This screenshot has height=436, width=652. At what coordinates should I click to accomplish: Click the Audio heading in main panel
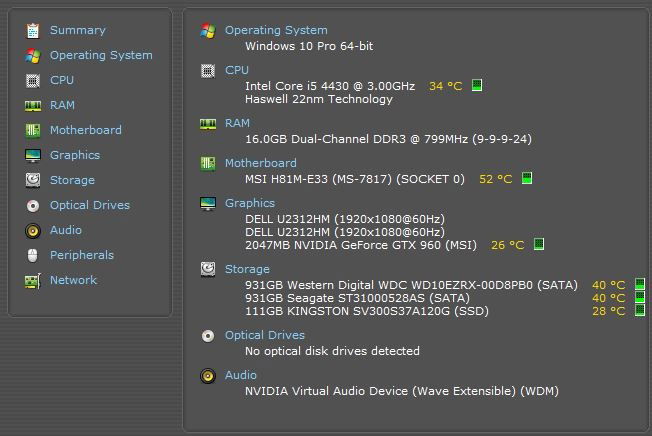[x=241, y=376]
